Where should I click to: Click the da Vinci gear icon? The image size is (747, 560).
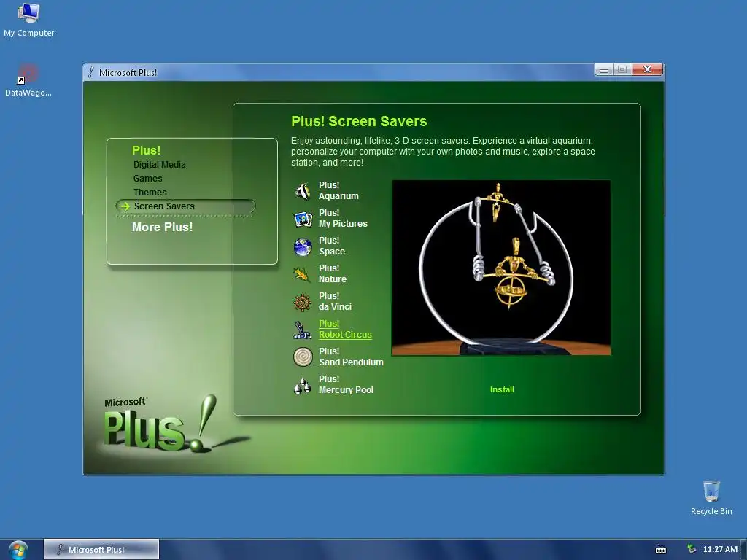pyautogui.click(x=303, y=303)
